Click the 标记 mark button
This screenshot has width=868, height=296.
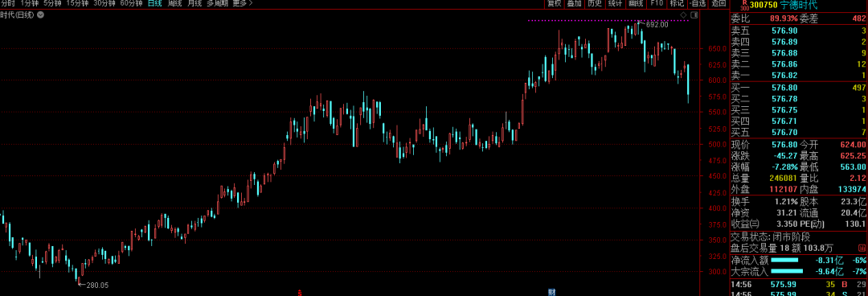point(677,3)
